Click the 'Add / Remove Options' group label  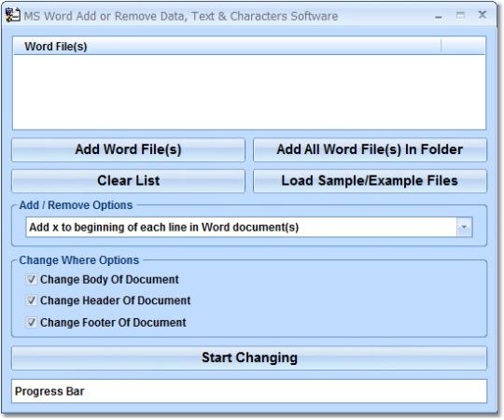click(76, 205)
